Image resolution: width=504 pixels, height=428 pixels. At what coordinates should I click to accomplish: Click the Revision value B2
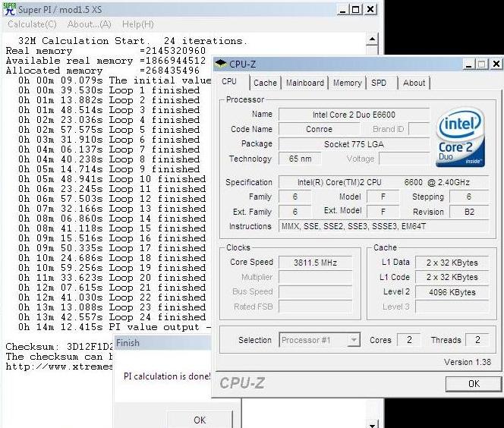pos(469,212)
